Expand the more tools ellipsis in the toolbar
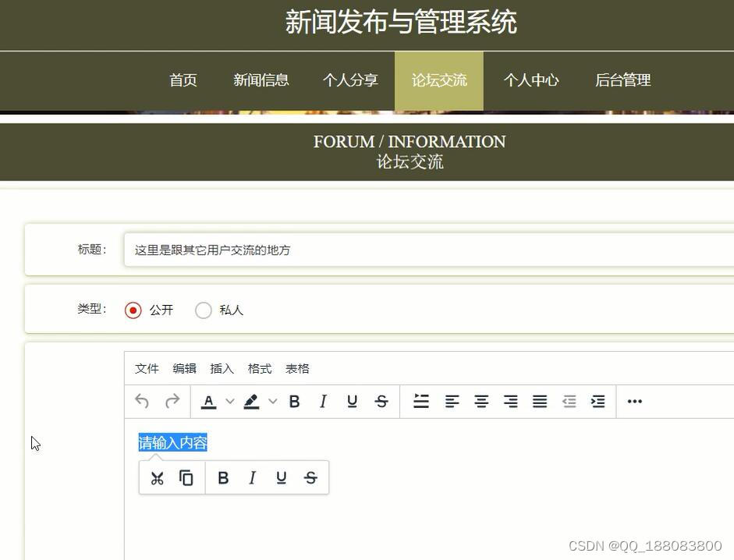The height and width of the screenshot is (560, 734). click(x=634, y=401)
